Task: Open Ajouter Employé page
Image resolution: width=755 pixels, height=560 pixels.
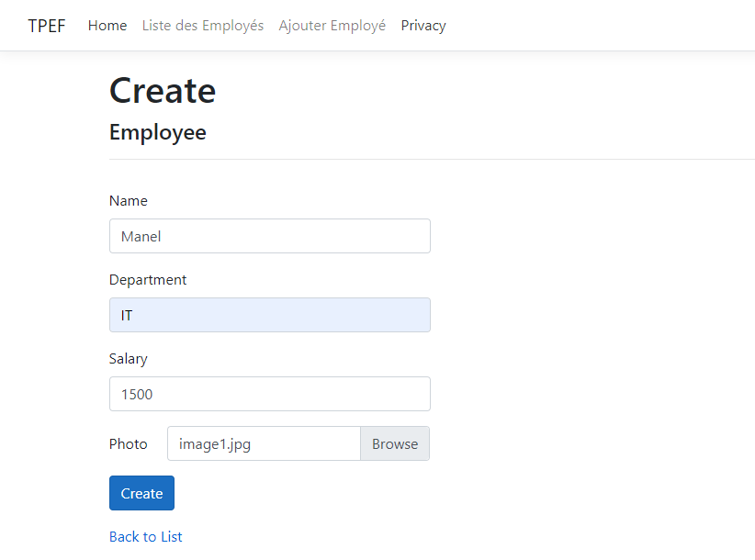Action: click(332, 25)
